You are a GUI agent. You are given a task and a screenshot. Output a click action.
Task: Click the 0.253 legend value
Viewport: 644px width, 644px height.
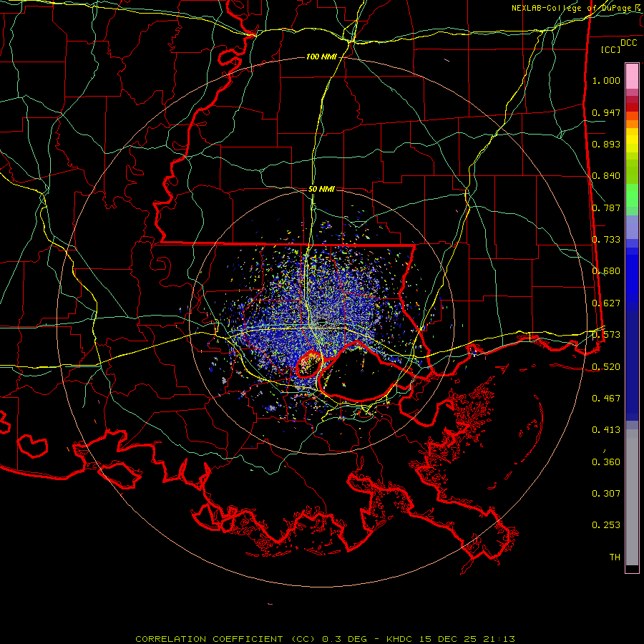(x=606, y=525)
